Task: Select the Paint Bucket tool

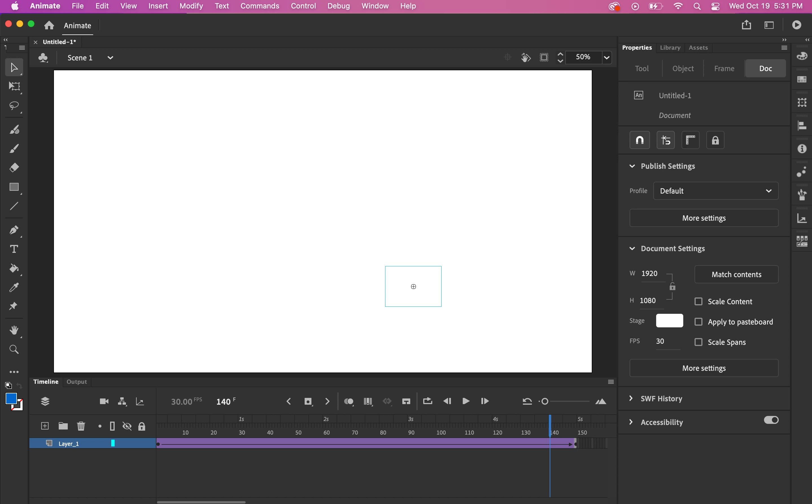Action: click(x=14, y=268)
